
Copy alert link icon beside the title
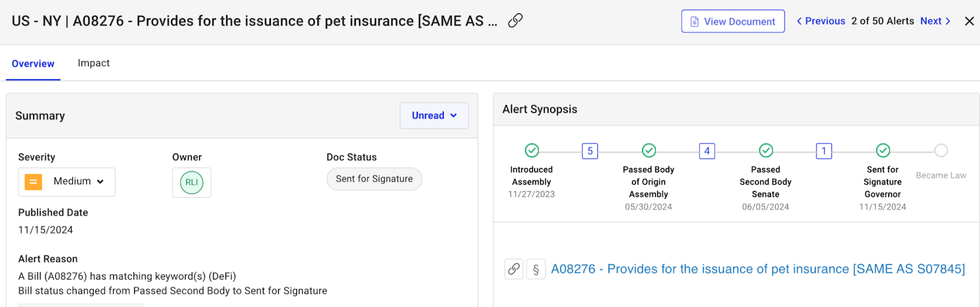[x=515, y=21]
